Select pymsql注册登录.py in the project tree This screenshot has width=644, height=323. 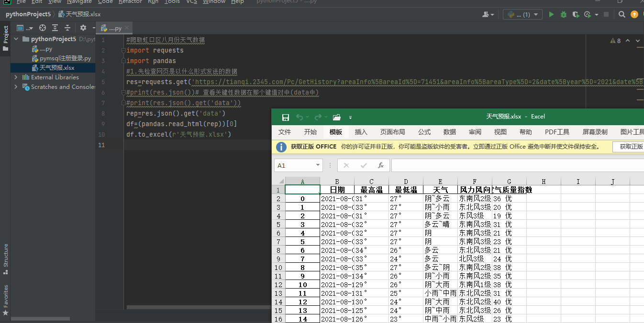[65, 58]
